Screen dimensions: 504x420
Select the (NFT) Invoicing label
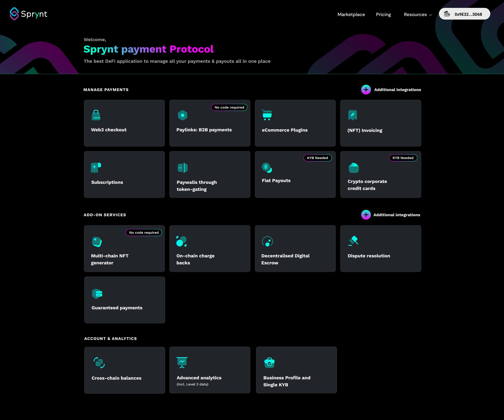(x=365, y=130)
